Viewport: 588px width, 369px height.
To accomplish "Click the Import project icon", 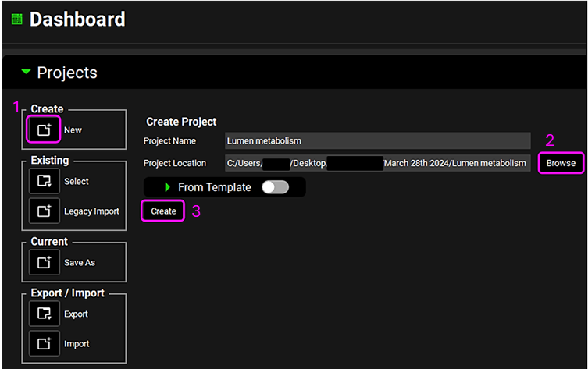I will coord(44,343).
